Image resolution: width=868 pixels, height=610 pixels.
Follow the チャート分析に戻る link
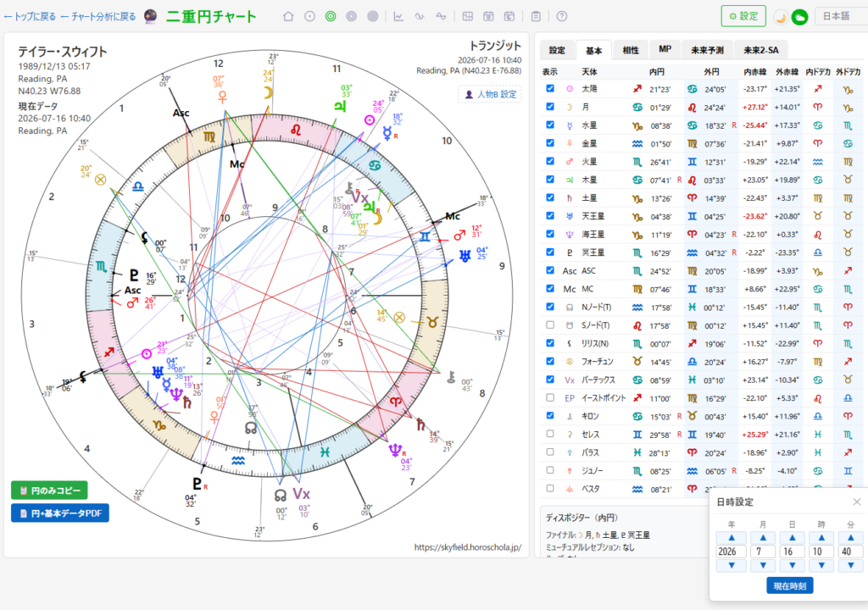(x=98, y=17)
